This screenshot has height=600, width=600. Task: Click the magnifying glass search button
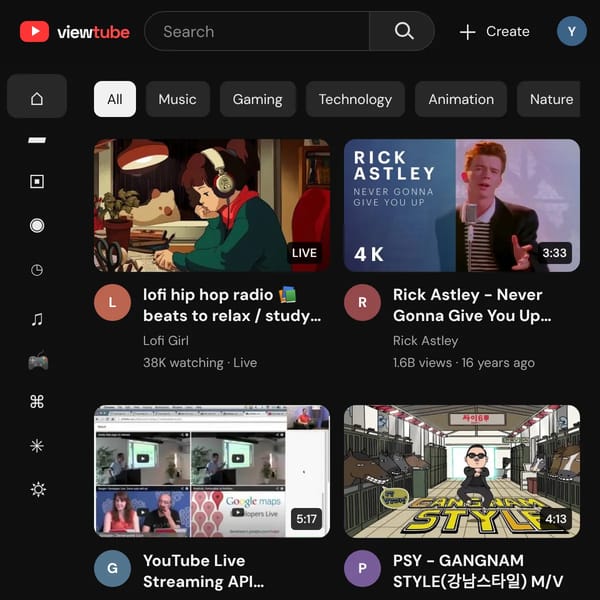click(403, 31)
